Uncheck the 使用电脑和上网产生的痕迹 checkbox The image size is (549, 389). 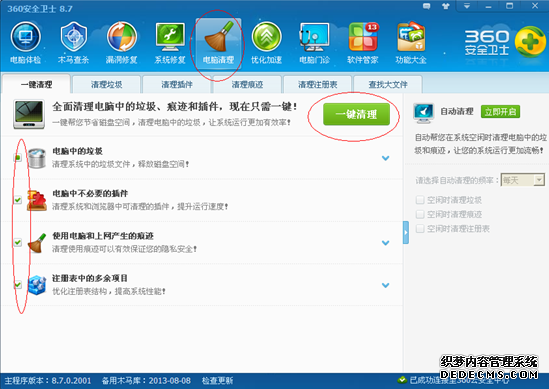tap(18, 242)
